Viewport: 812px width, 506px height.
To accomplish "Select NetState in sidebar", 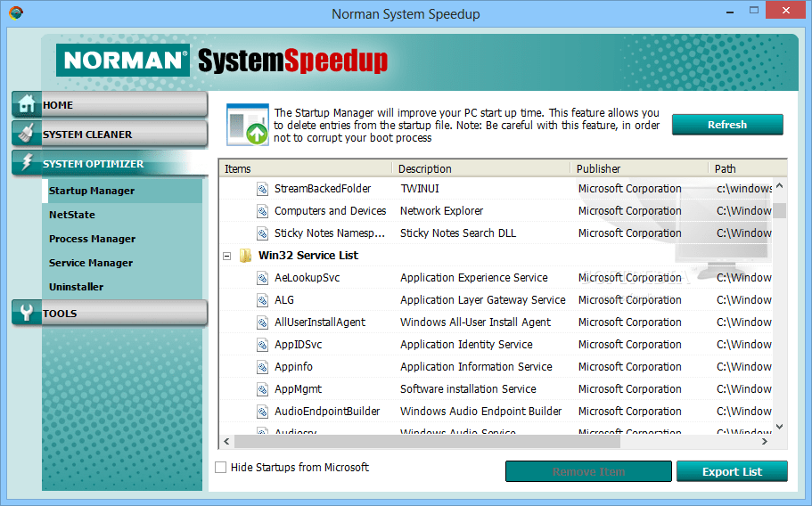I will (x=72, y=214).
